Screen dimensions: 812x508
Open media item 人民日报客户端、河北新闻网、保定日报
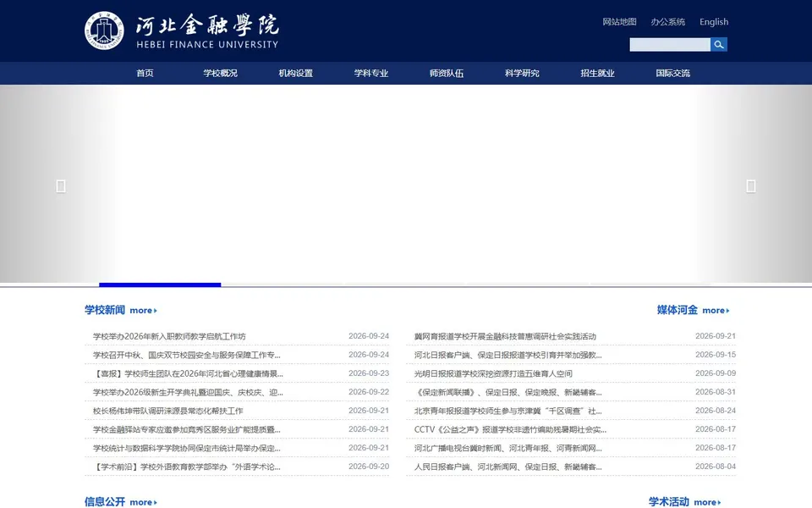[508, 467]
